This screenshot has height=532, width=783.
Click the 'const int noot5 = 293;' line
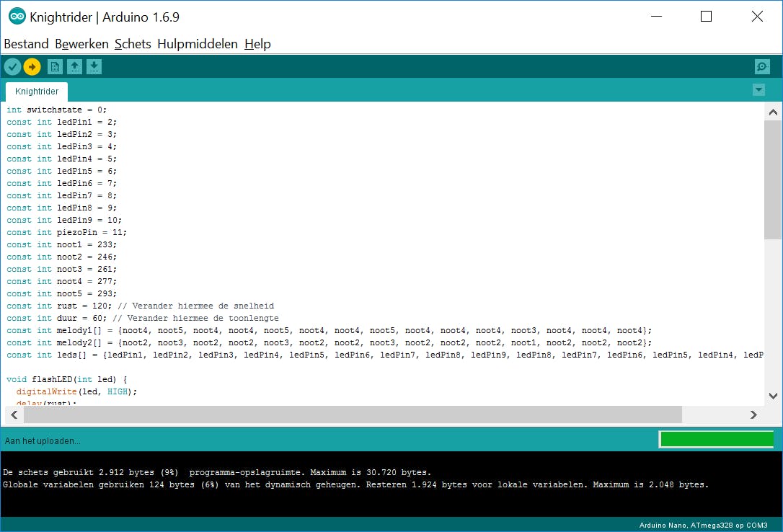click(x=61, y=293)
